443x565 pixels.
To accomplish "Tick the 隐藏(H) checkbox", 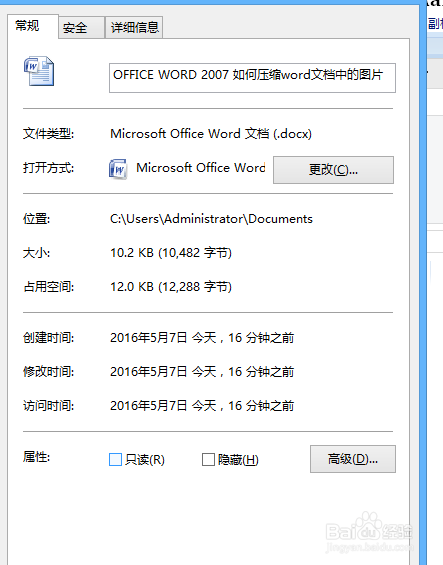I will (x=208, y=459).
